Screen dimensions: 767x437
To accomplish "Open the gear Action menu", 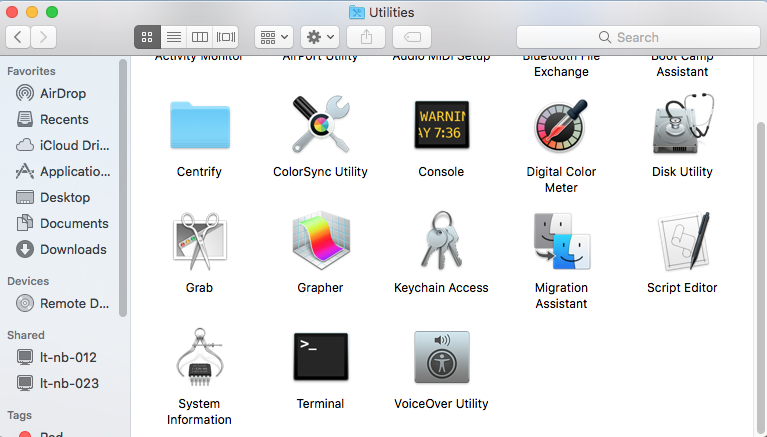I will (320, 37).
